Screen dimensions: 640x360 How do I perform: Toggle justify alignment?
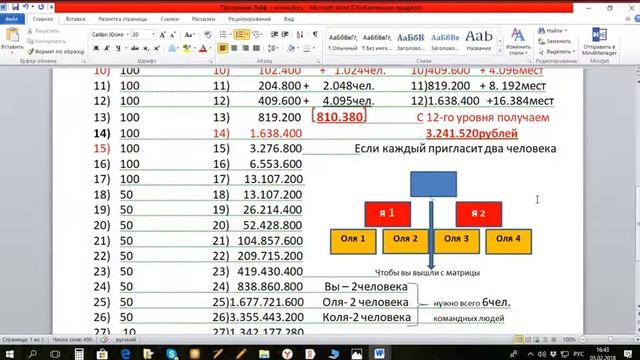[x=256, y=49]
